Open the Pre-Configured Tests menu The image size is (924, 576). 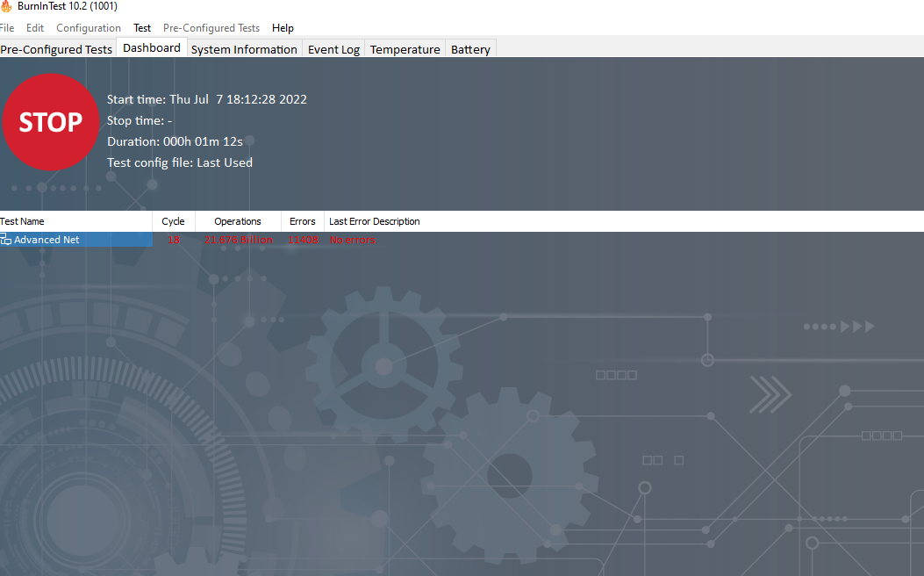pyautogui.click(x=211, y=28)
